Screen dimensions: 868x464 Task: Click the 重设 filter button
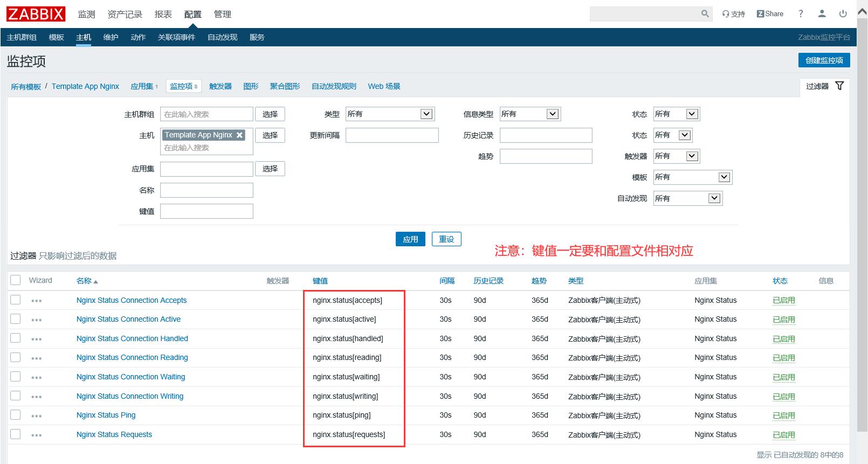pyautogui.click(x=446, y=239)
